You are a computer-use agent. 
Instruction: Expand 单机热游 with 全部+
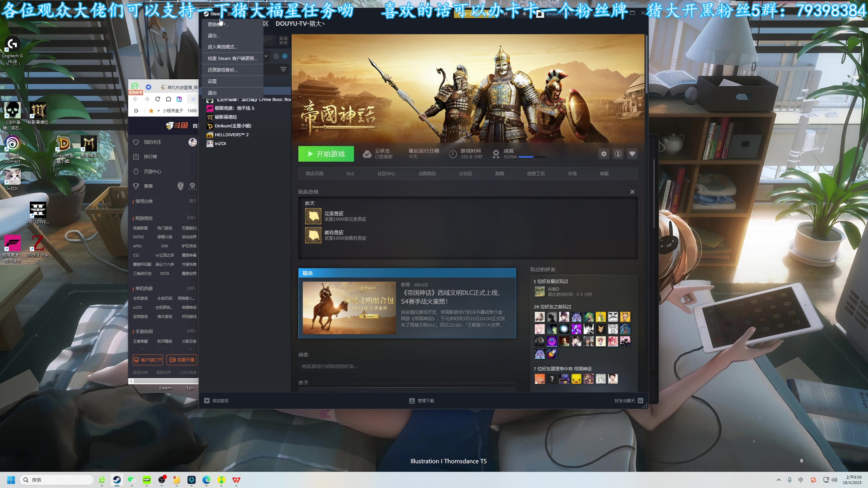coord(192,288)
